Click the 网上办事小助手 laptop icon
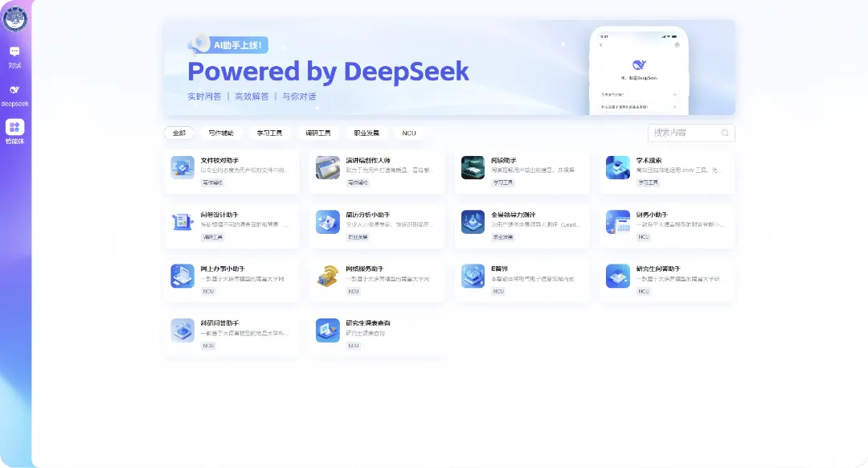 [x=182, y=277]
